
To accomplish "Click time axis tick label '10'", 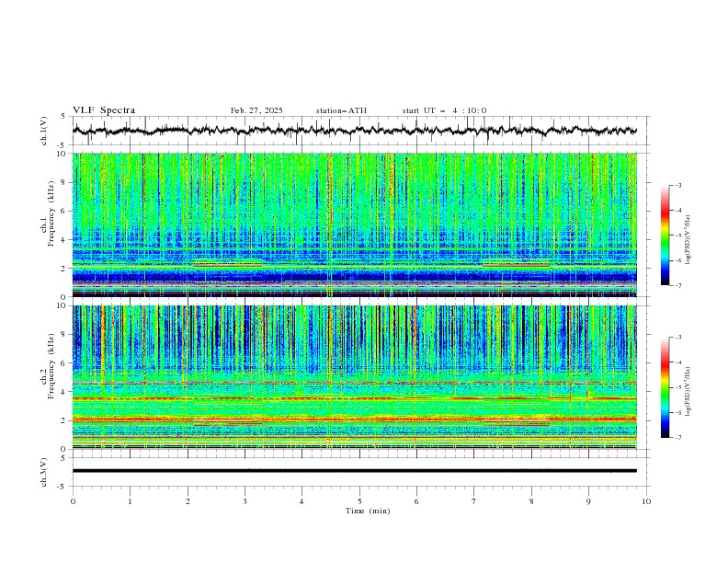I will point(646,501).
